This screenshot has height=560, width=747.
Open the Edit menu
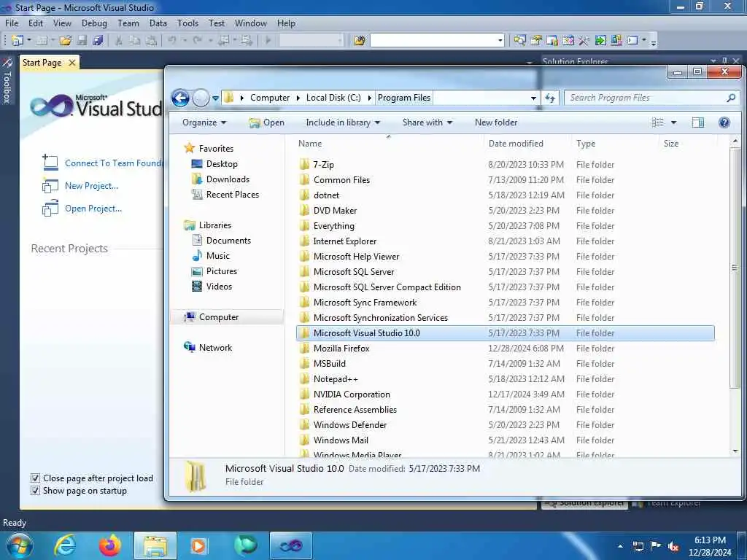click(x=35, y=23)
